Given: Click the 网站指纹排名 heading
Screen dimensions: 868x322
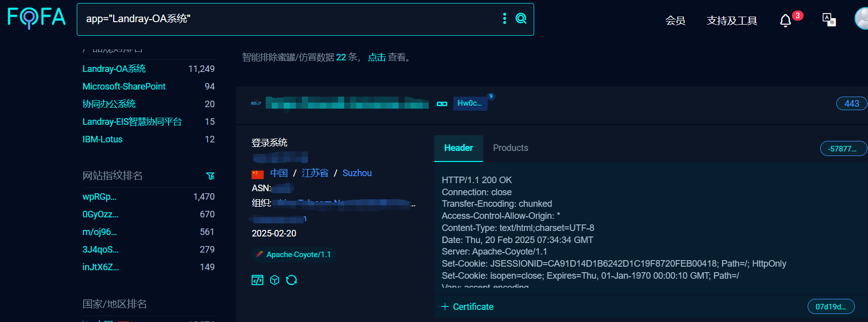Looking at the screenshot, I should (x=113, y=176).
